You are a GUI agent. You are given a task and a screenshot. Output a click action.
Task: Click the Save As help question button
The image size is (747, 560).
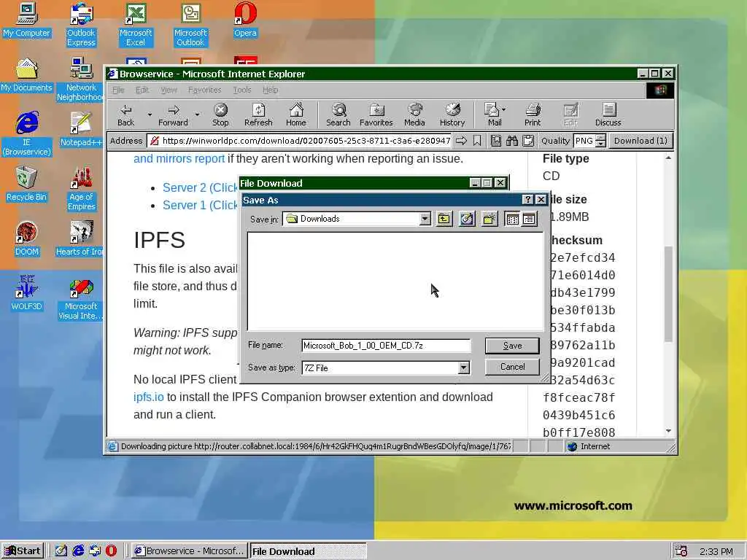(527, 200)
